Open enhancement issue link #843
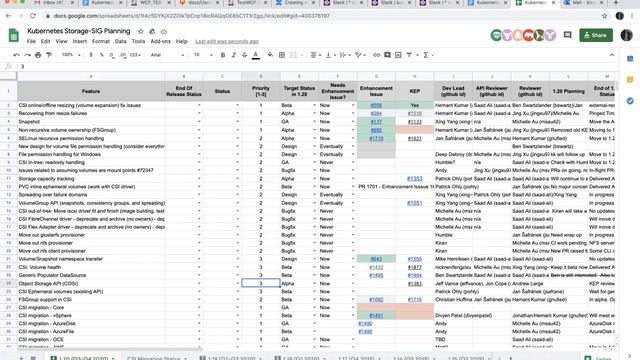This screenshot has height=360, width=640. pyautogui.click(x=376, y=259)
